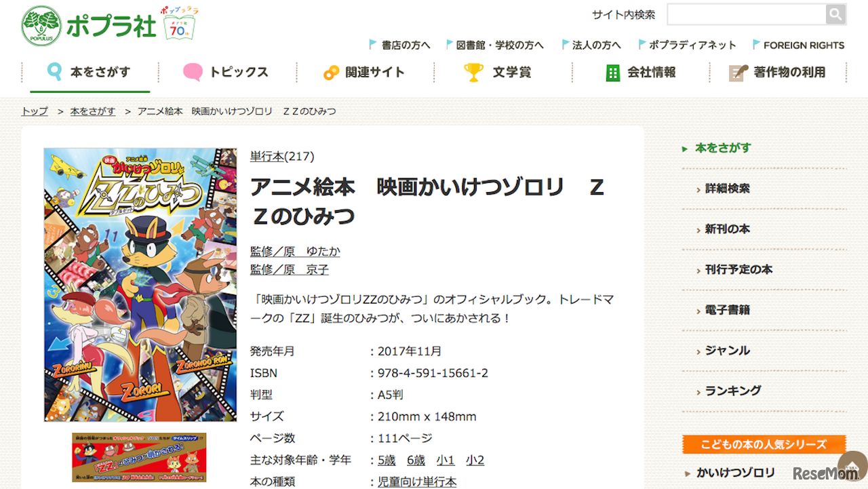Click inside the site search field
Screen dimensions: 868x489
point(746,14)
